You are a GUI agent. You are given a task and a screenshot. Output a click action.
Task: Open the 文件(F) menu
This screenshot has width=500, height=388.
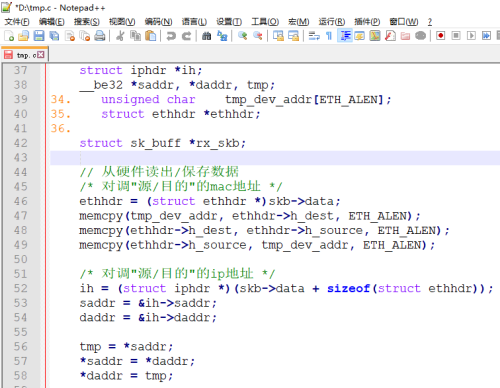coord(17,22)
